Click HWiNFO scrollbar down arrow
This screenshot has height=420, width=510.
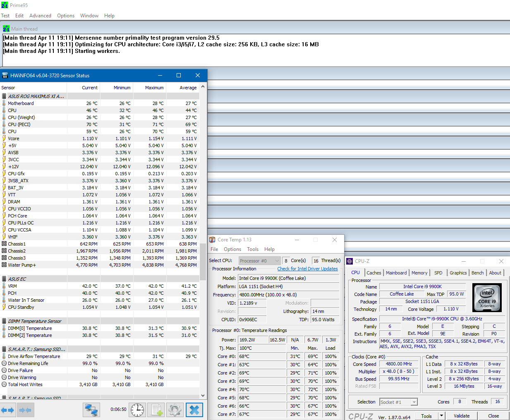click(203, 396)
